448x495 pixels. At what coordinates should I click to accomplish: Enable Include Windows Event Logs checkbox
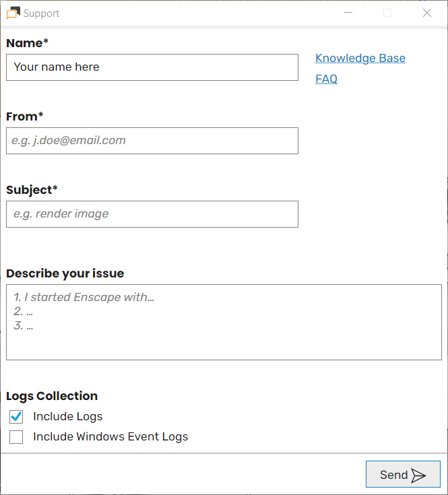coord(16,437)
